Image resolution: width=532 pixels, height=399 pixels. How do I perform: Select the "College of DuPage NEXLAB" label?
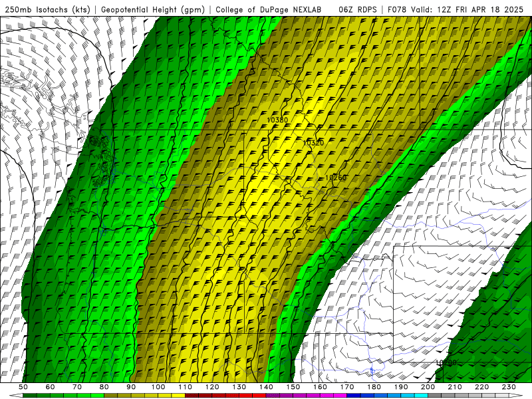[x=269, y=10]
